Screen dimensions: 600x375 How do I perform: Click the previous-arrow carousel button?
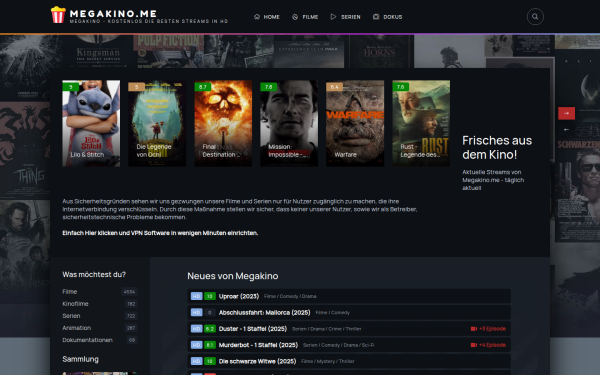[566, 129]
